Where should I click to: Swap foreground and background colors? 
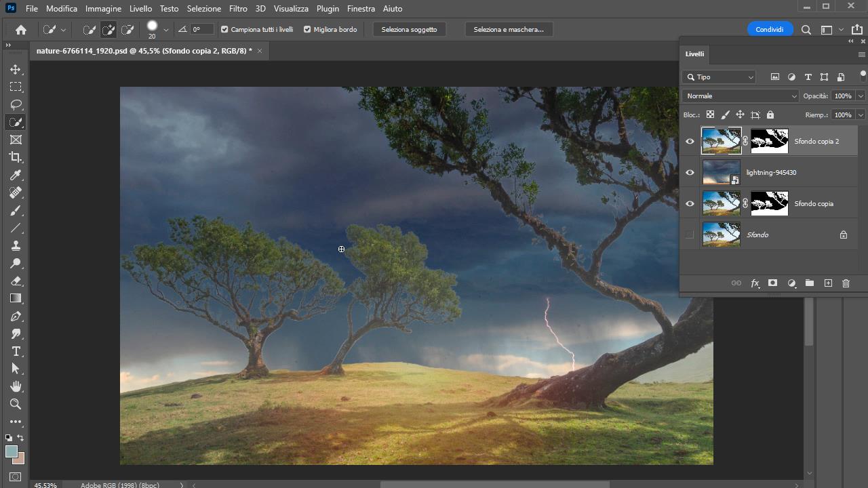[20, 438]
